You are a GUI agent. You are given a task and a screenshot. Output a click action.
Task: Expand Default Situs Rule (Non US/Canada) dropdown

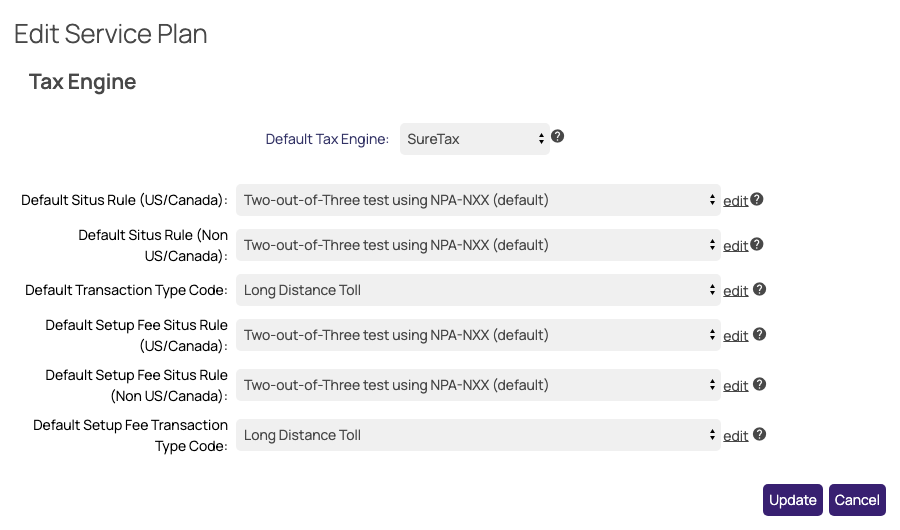pyautogui.click(x=478, y=245)
